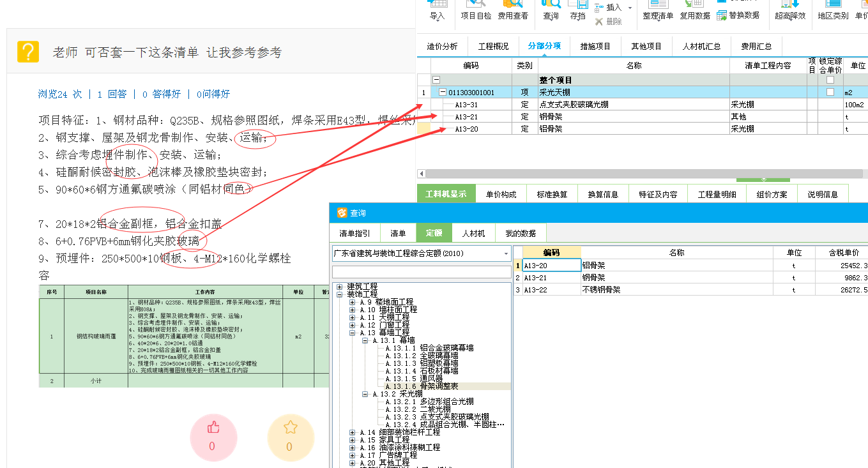Open 说明信息 bottom tab
Screen dimensions: 868x468
tap(823, 194)
